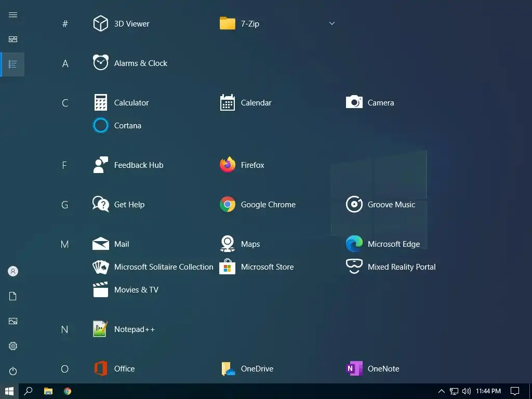Open the Calculator app icon
Image resolution: width=532 pixels, height=399 pixels.
click(100, 102)
